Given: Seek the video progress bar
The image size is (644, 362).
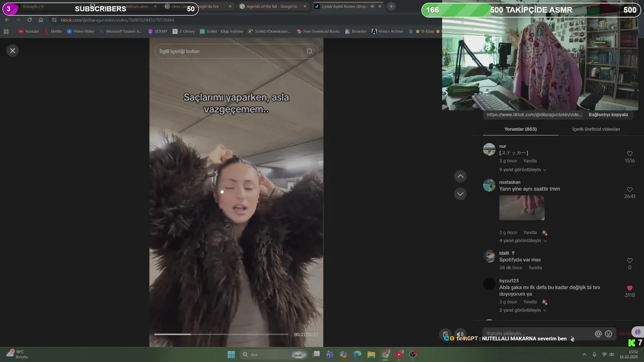Looking at the screenshot, I should (x=221, y=334).
